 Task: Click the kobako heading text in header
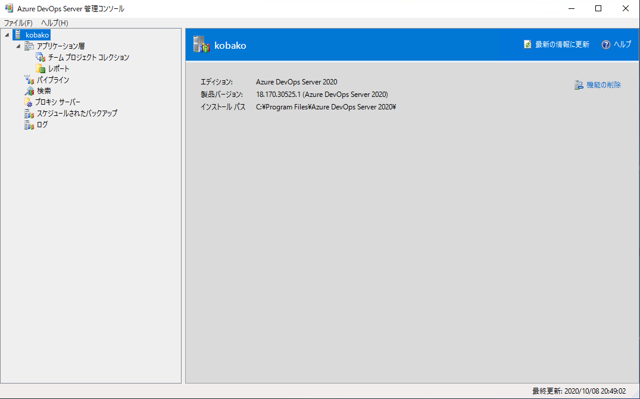point(230,45)
